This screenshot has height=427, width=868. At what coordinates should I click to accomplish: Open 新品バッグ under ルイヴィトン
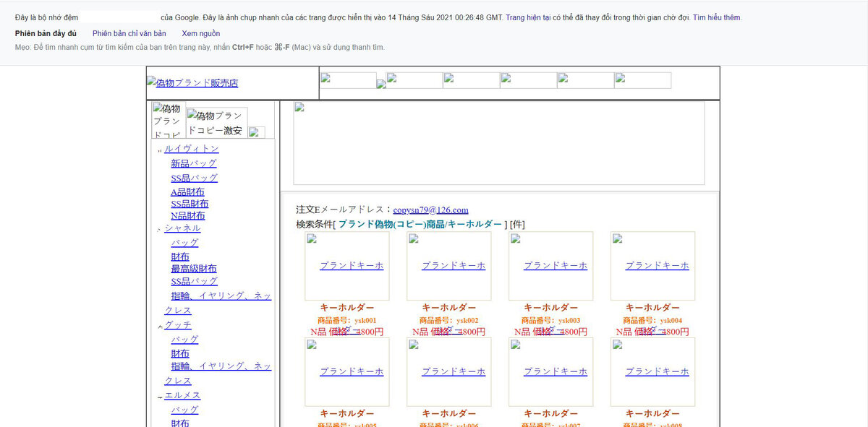(194, 163)
